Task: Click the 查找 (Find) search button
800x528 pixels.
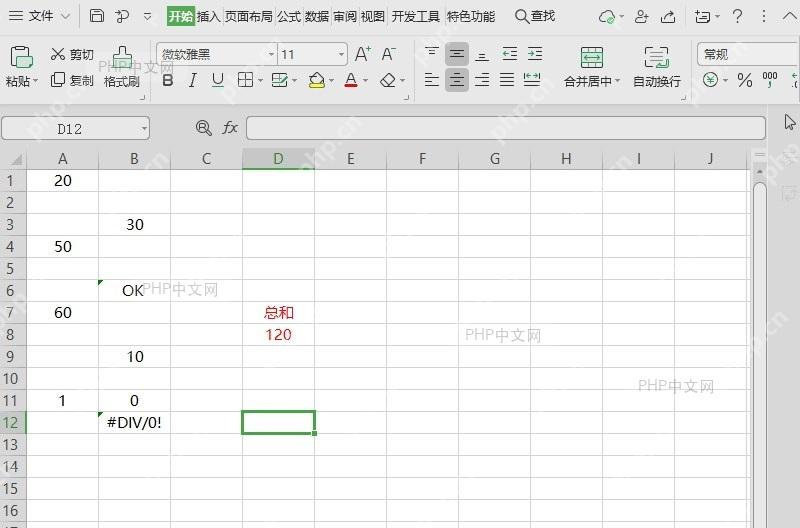Action: pyautogui.click(x=535, y=16)
